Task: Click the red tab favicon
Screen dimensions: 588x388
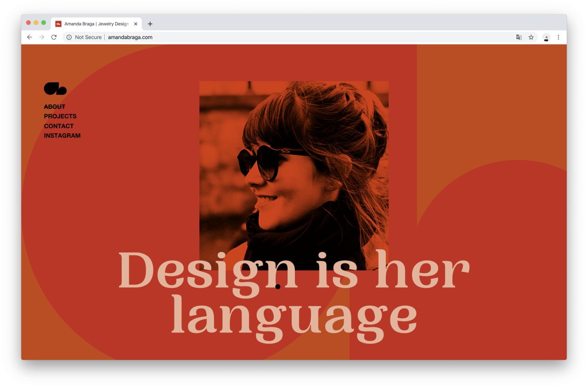Action: point(58,24)
